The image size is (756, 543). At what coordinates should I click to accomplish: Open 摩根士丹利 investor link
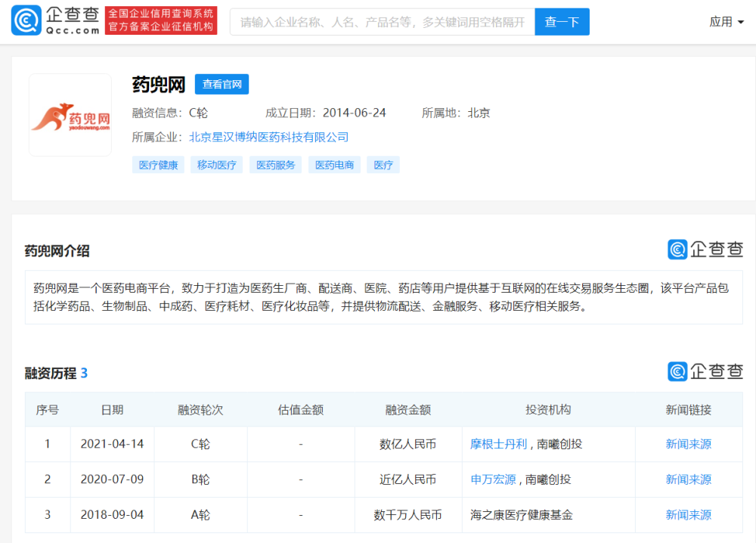498,444
